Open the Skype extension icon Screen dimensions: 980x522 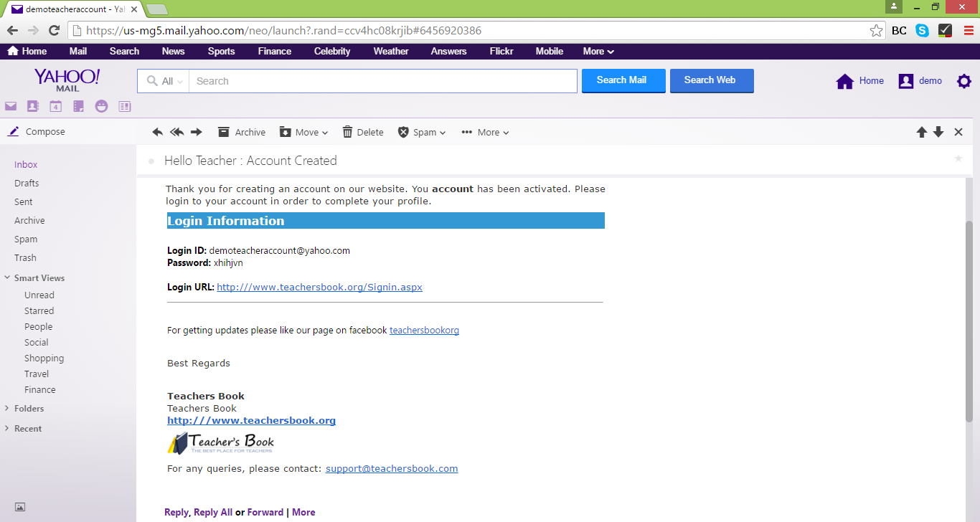pos(922,30)
